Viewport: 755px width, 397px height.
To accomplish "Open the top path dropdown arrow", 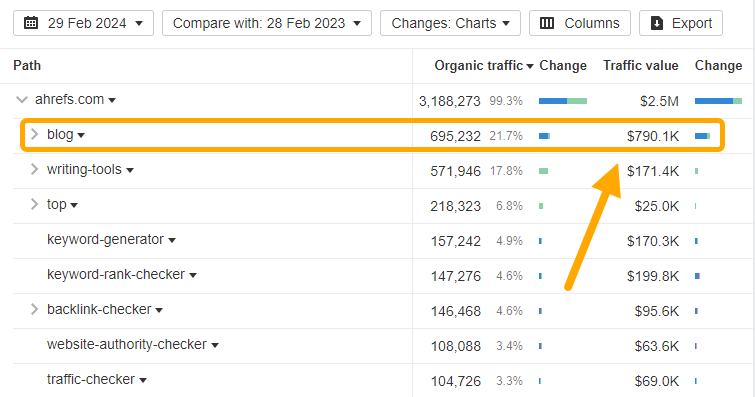I will (74, 205).
